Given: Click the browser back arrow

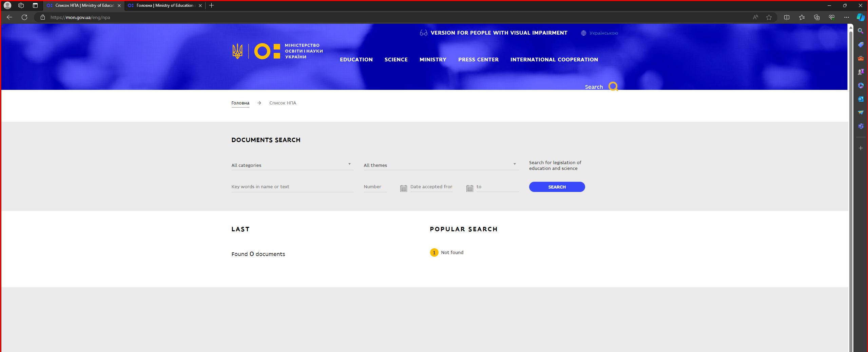Looking at the screenshot, I should [x=9, y=17].
